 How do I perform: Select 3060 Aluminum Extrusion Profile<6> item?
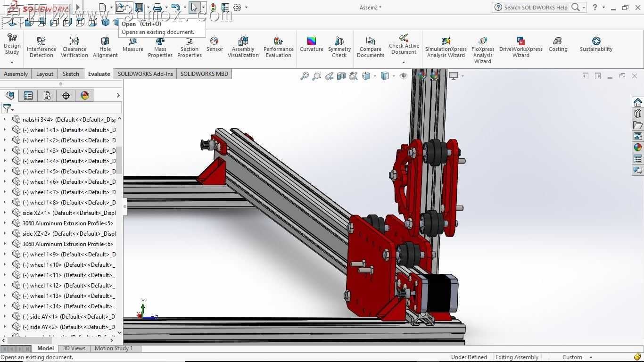click(x=68, y=244)
